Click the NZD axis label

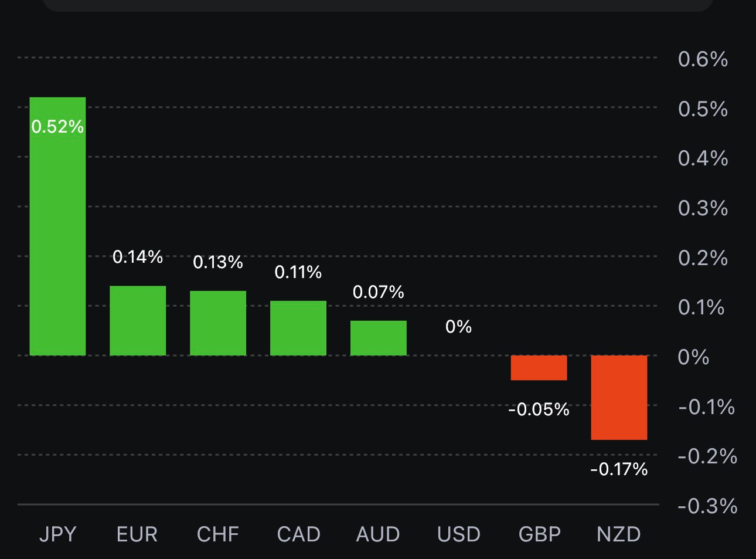click(619, 534)
